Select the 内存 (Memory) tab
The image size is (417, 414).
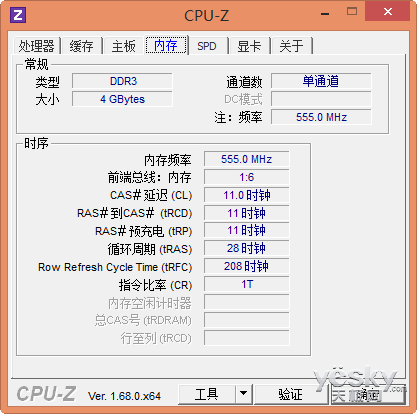166,45
